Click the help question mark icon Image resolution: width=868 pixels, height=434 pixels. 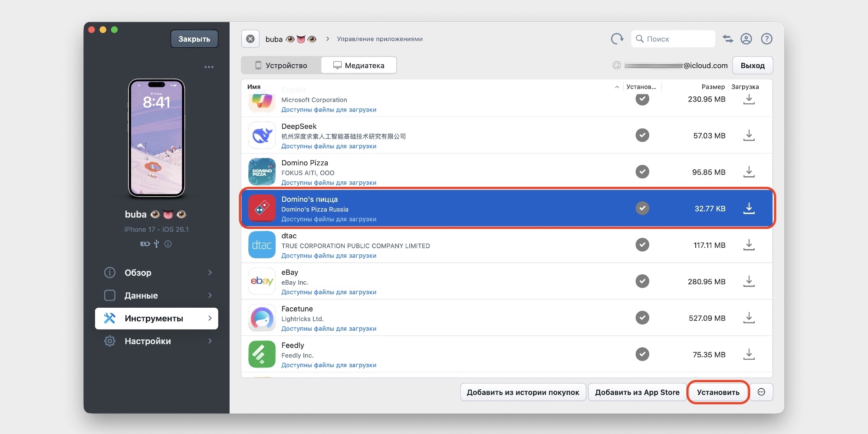(766, 39)
